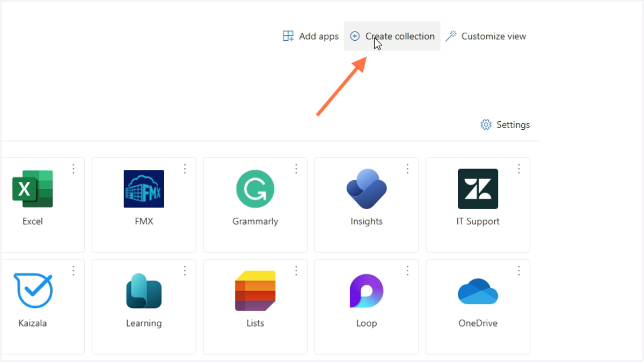Open the more options menu for FMX

pyautogui.click(x=185, y=169)
